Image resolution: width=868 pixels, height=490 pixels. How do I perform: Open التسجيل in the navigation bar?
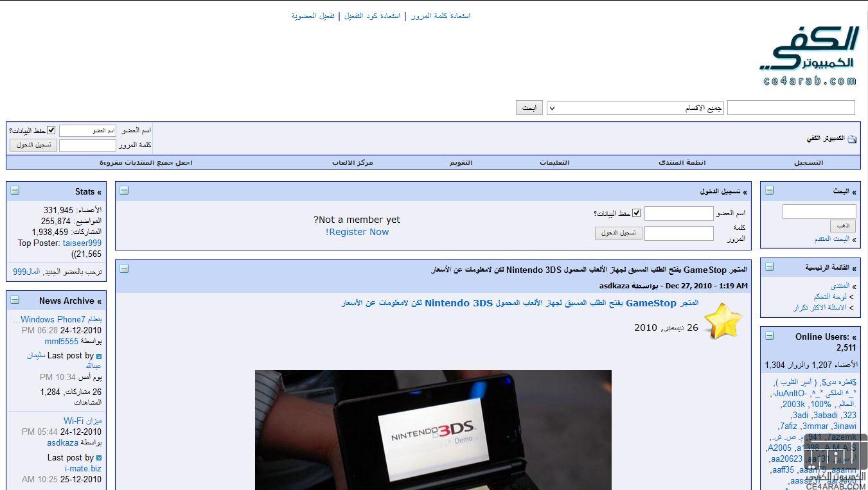click(x=808, y=162)
